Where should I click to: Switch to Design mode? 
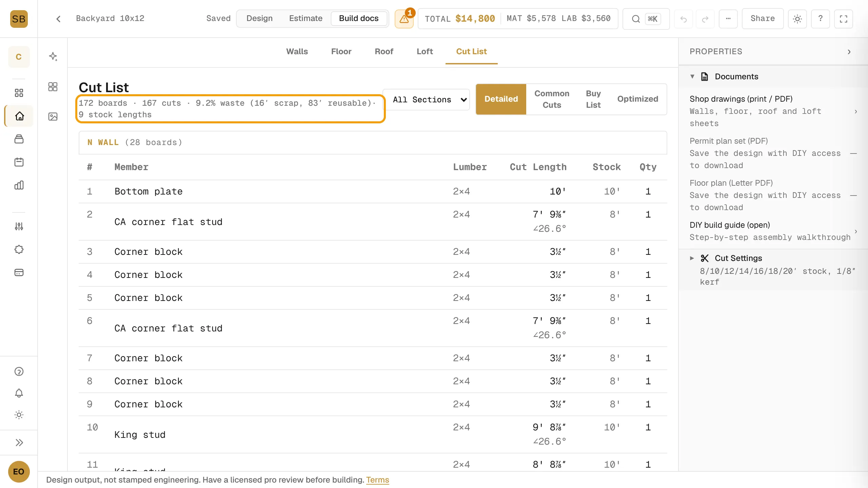(259, 19)
